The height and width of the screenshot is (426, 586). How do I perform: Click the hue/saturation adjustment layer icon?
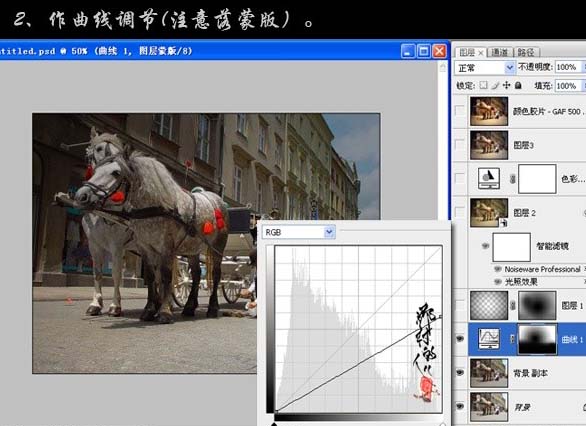489,178
